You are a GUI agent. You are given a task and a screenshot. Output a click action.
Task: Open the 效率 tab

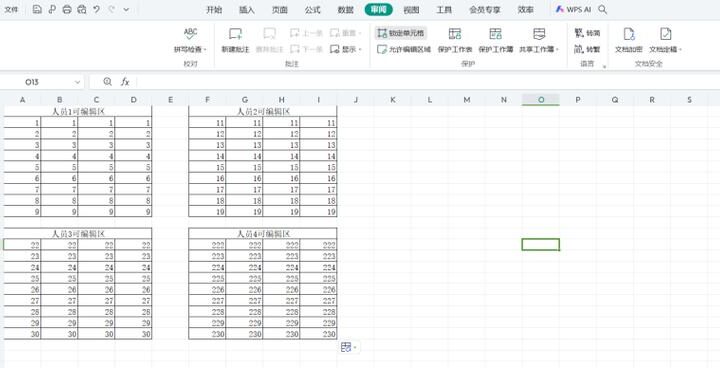(x=526, y=10)
